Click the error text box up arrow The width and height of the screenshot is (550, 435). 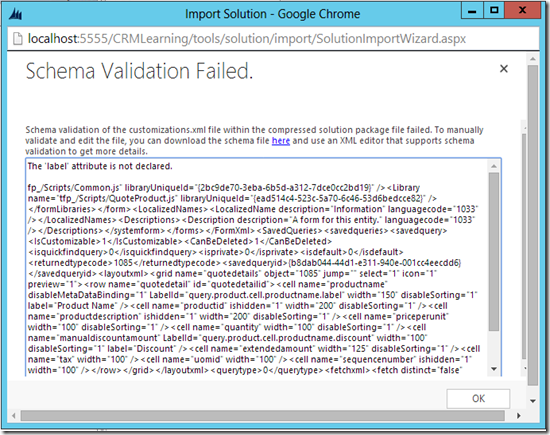pyautogui.click(x=494, y=166)
